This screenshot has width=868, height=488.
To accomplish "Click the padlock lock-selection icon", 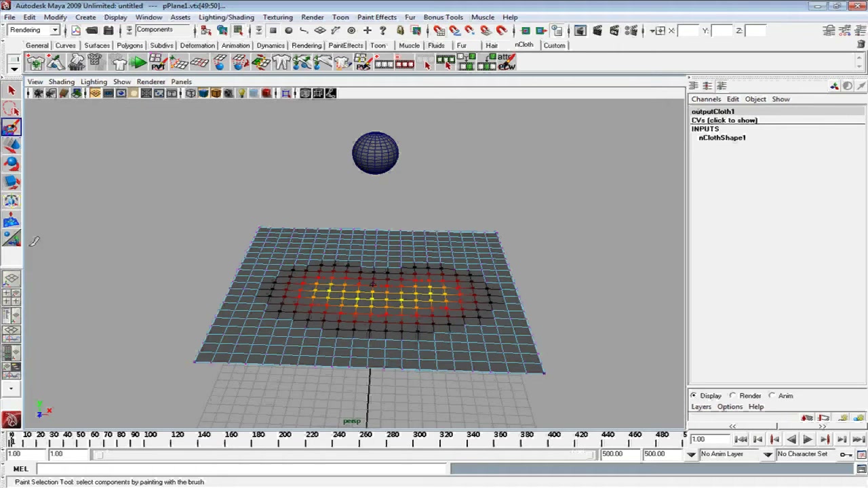I will point(400,30).
